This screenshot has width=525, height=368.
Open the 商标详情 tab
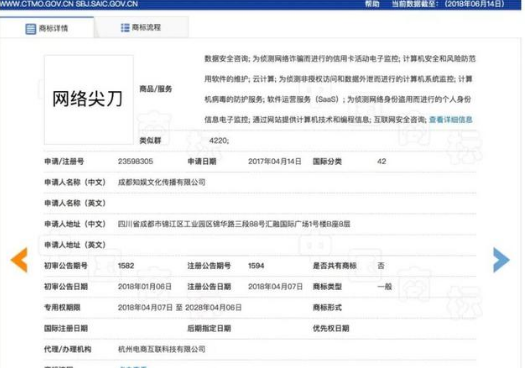(x=47, y=28)
